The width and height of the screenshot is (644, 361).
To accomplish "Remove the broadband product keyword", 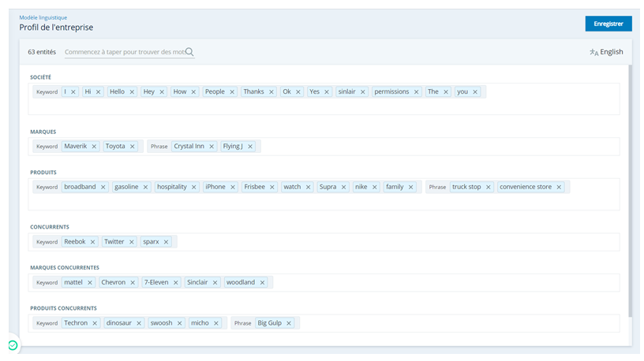I will (103, 187).
